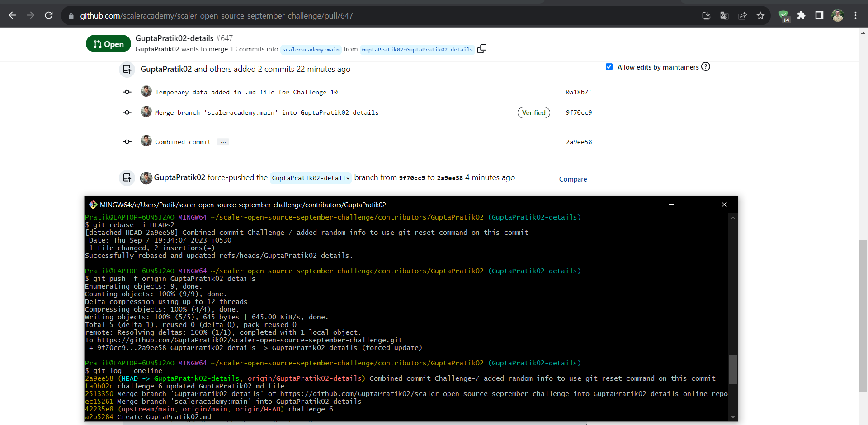Expand the Combined commit message ellipsis
868x425 pixels.
[x=222, y=142]
